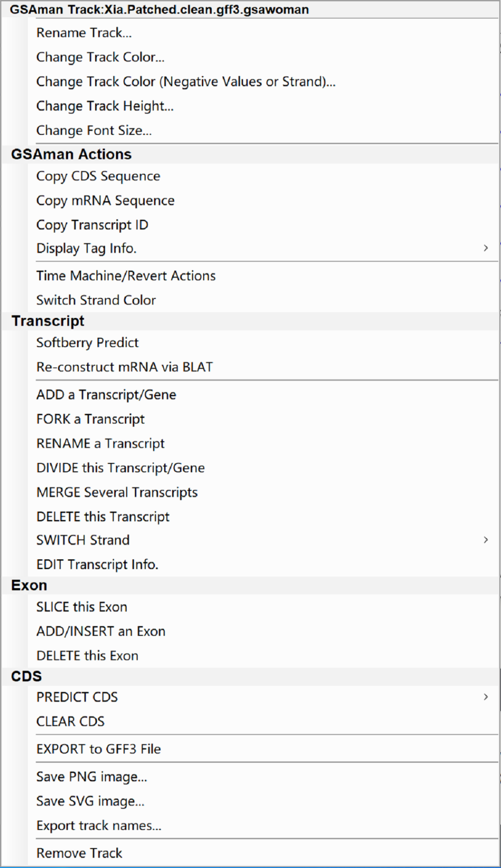Choose FORK a Transcript

click(x=90, y=419)
